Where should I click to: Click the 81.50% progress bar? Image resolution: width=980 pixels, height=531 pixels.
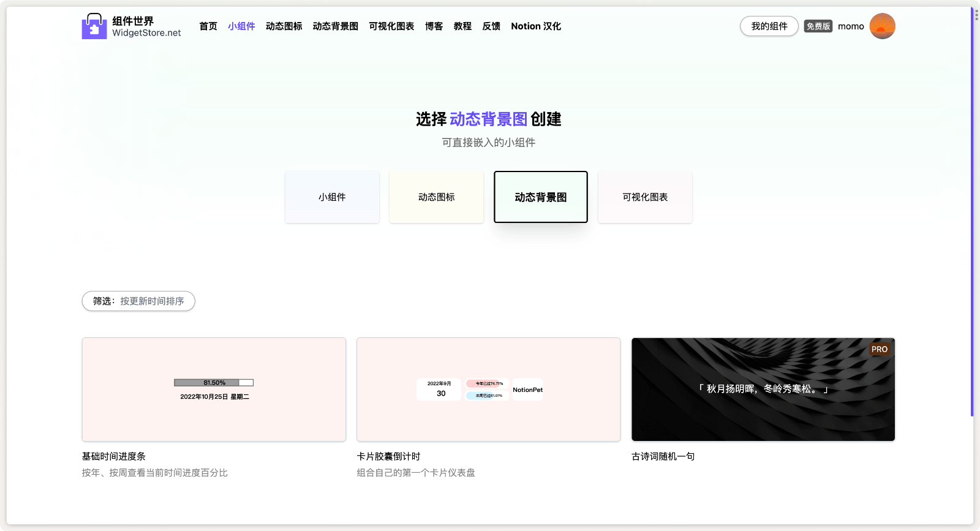click(x=214, y=383)
